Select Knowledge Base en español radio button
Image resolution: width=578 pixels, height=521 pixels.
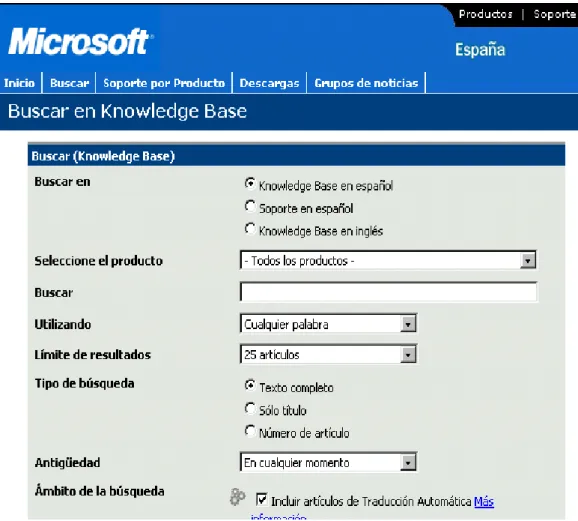tap(250, 184)
